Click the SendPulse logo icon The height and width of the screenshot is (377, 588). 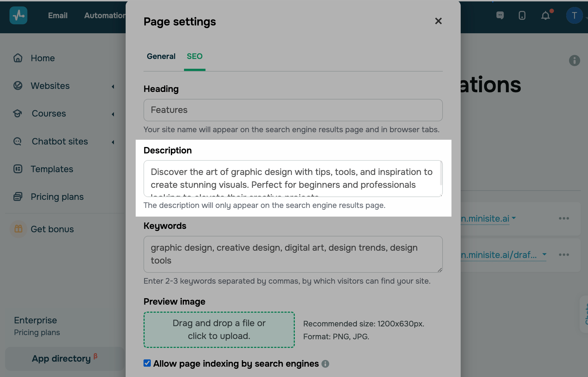click(18, 15)
